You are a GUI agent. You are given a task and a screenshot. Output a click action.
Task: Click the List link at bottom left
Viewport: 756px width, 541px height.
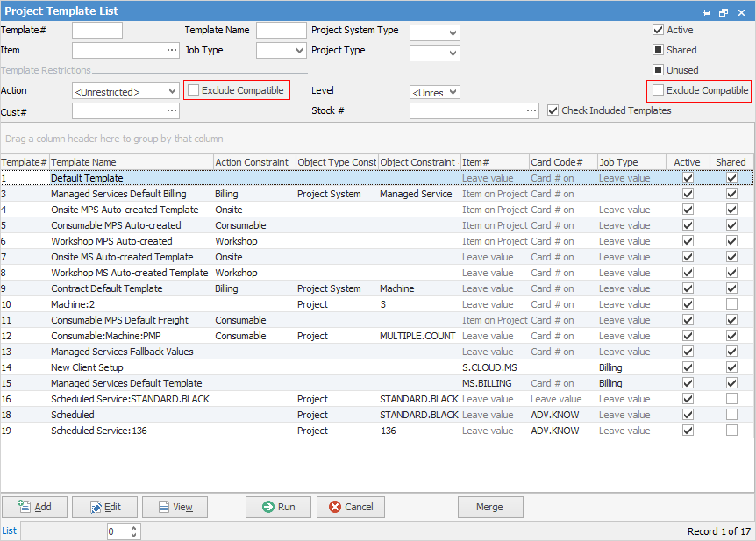point(9,530)
